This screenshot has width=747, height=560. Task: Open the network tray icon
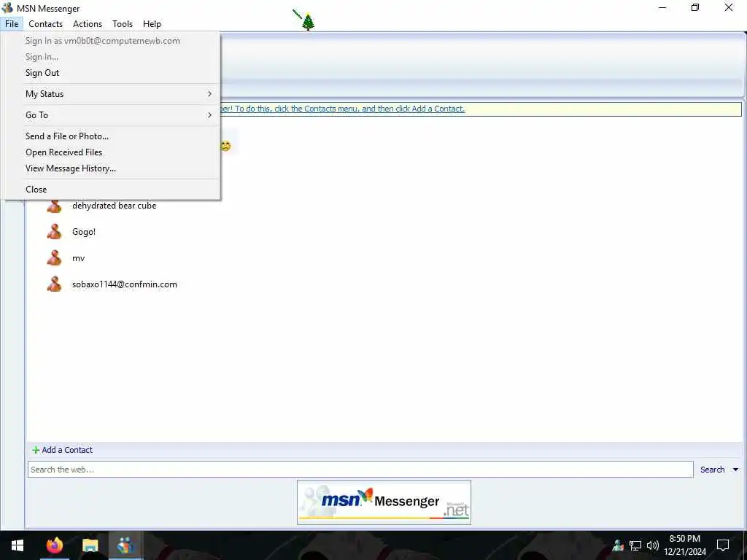click(635, 545)
